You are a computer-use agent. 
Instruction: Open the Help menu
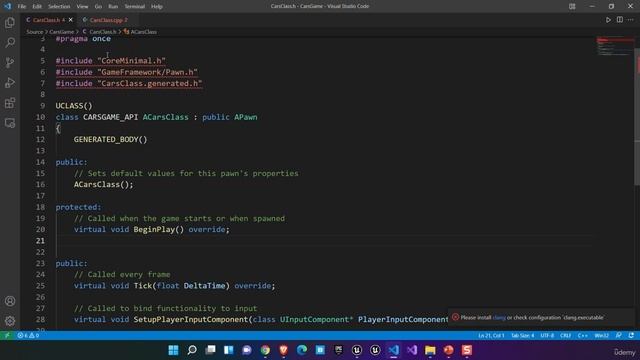tap(157, 7)
